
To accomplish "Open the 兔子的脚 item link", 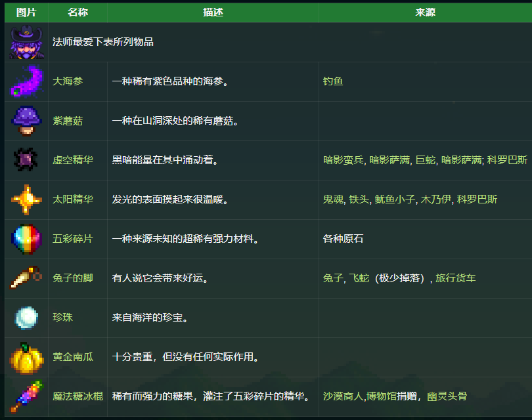I will pyautogui.click(x=73, y=278).
